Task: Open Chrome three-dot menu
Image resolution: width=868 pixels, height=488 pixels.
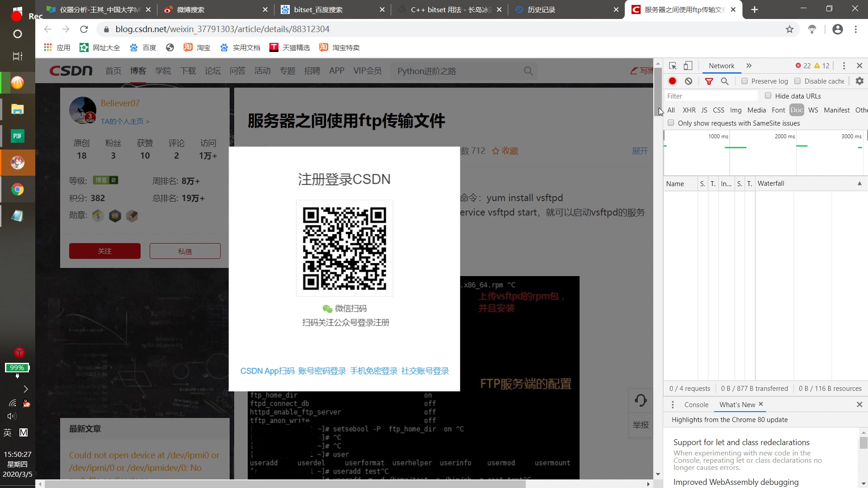Action: (x=856, y=29)
